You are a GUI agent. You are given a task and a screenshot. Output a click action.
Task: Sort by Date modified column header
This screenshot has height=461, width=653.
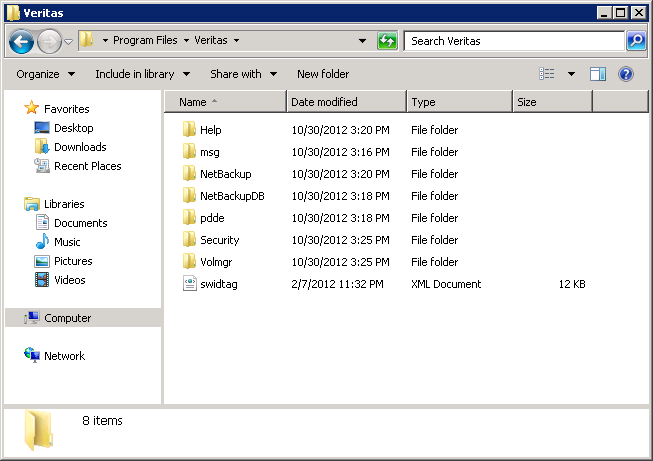346,102
